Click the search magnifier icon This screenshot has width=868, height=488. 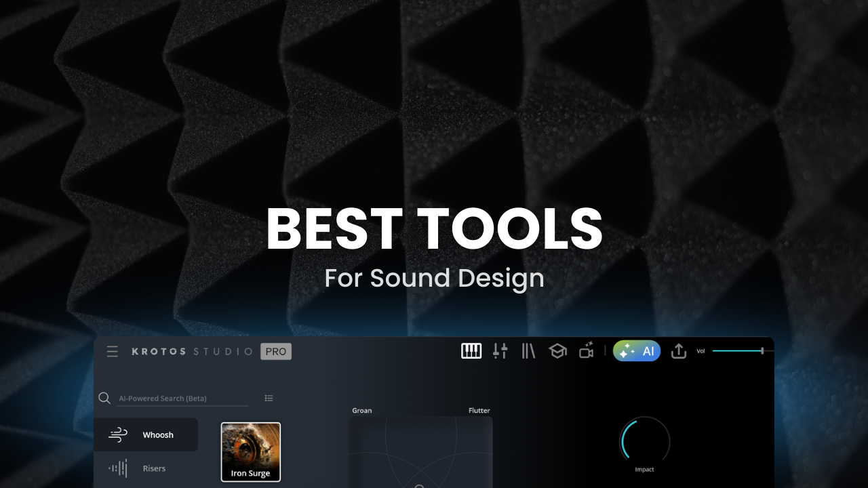point(104,398)
